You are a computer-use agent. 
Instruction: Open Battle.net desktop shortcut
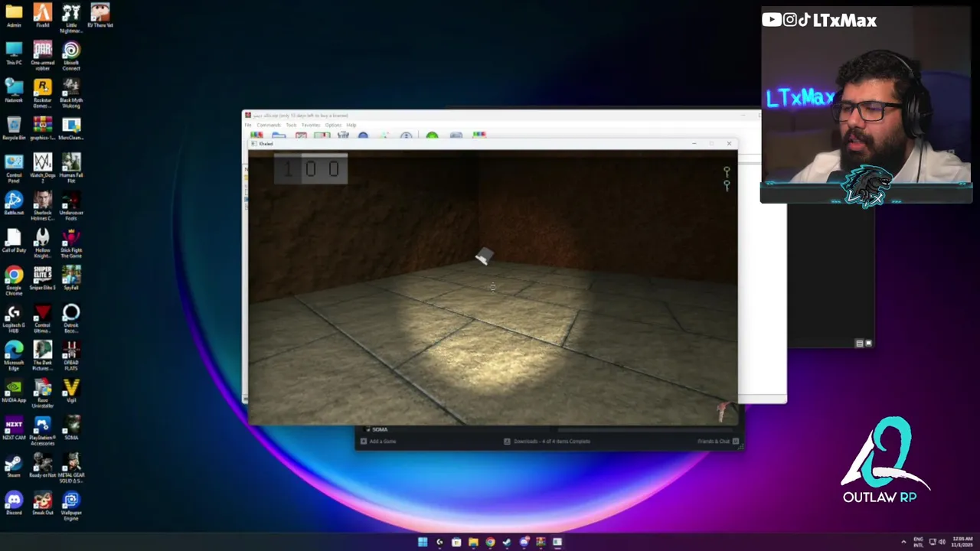pos(14,203)
